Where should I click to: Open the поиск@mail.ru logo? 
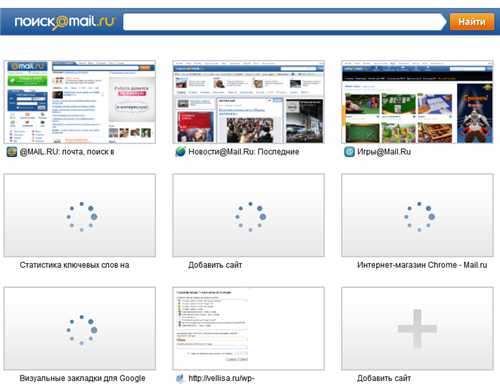tap(64, 22)
